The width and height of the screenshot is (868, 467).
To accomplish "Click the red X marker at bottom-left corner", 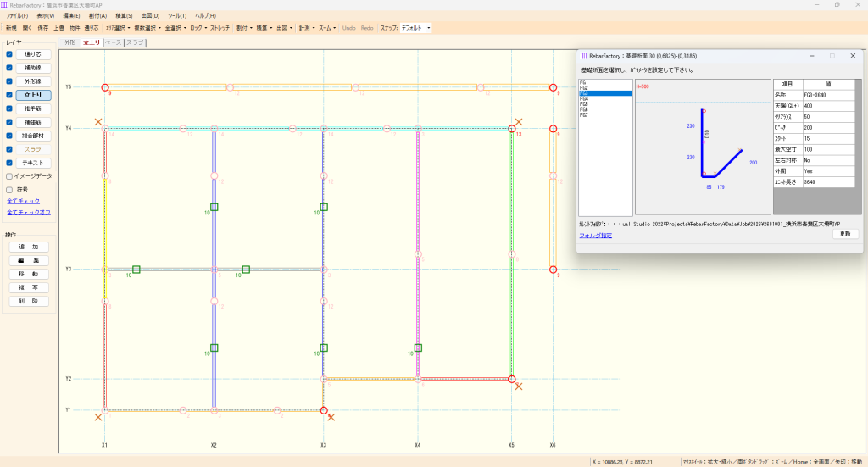I will tap(98, 417).
